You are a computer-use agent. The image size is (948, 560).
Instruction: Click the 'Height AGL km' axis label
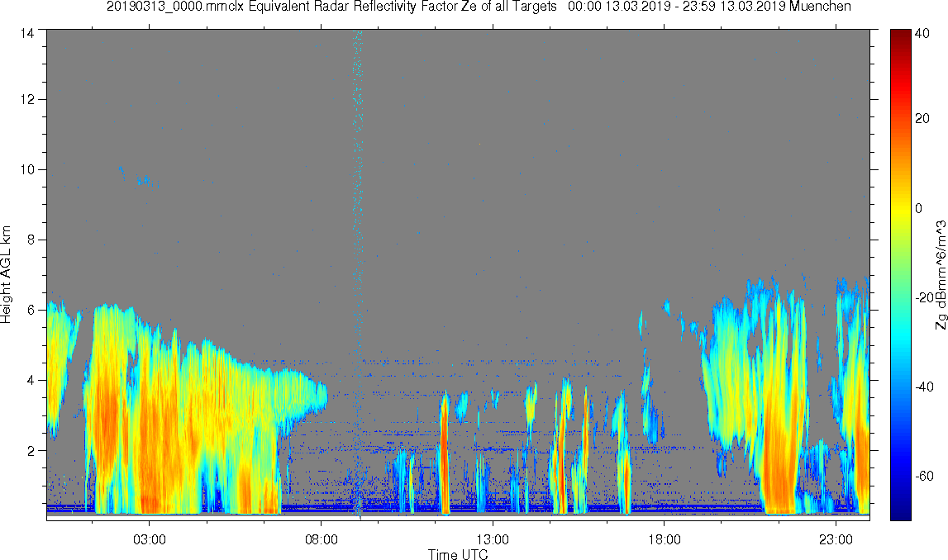coord(6,274)
